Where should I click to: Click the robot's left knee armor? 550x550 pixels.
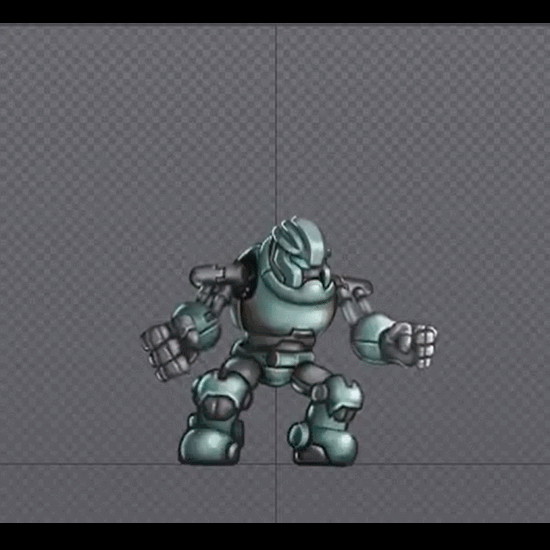tap(221, 396)
